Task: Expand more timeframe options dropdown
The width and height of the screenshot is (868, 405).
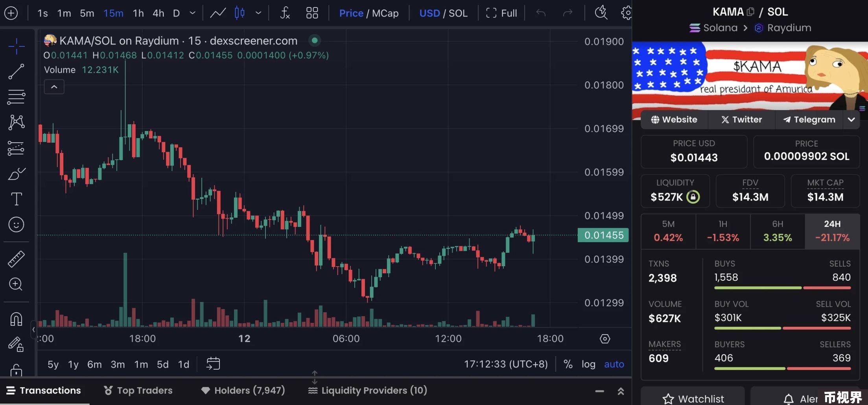Action: click(x=192, y=13)
